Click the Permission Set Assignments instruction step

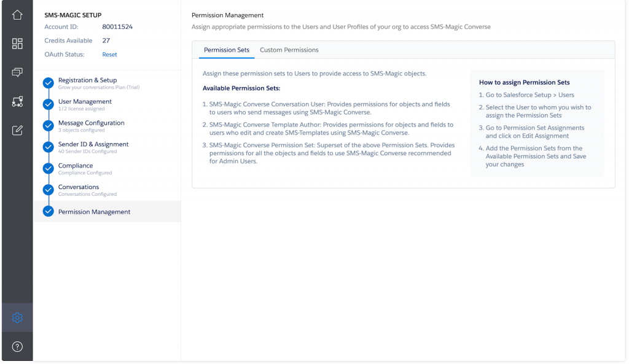(x=532, y=132)
